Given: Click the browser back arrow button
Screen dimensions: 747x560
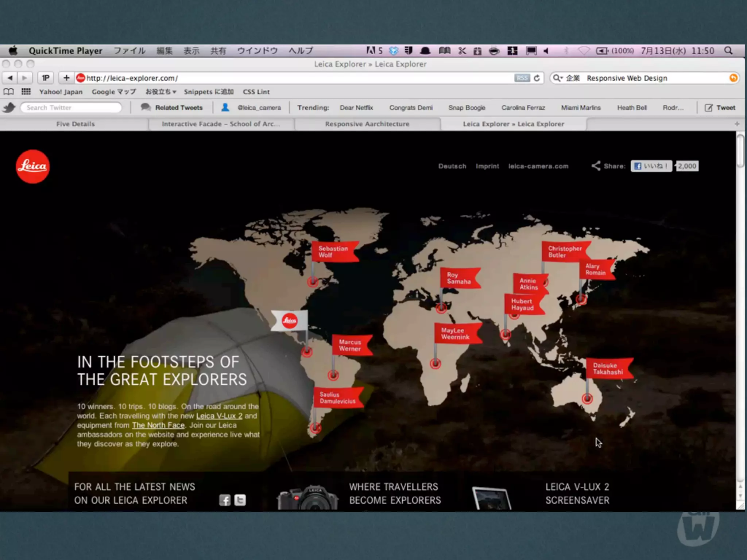Looking at the screenshot, I should pyautogui.click(x=10, y=78).
